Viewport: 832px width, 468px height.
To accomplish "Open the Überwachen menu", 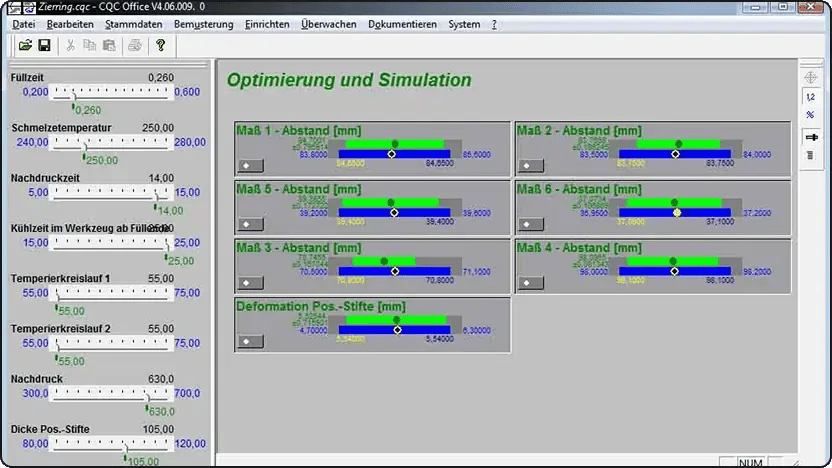I will pyautogui.click(x=328, y=24).
